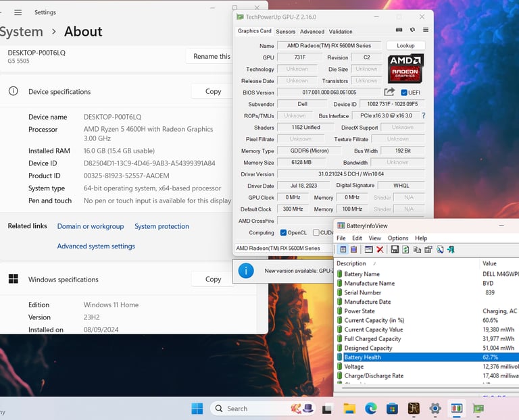Open the View menu in BatteryInfoView
The height and width of the screenshot is (420, 519).
click(374, 238)
